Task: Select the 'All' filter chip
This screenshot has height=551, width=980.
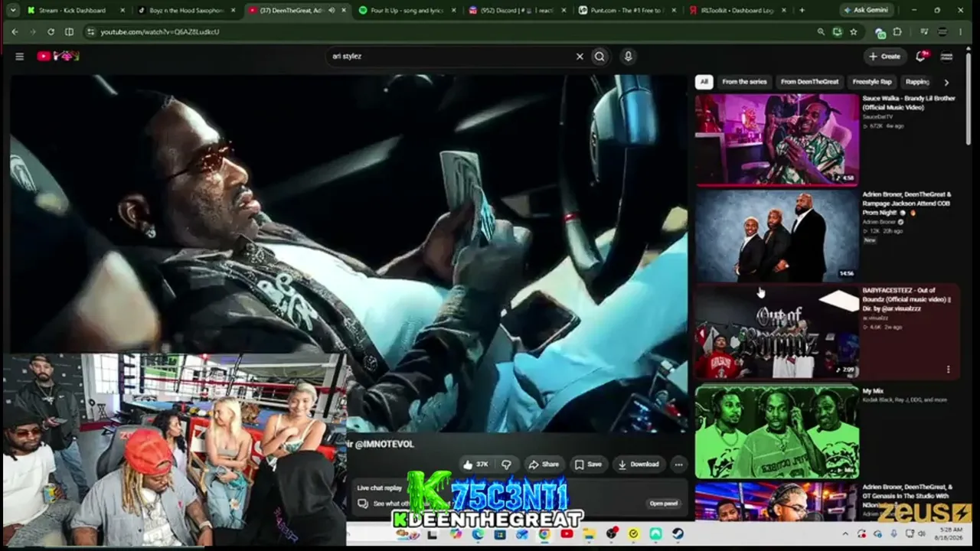Action: tap(704, 82)
